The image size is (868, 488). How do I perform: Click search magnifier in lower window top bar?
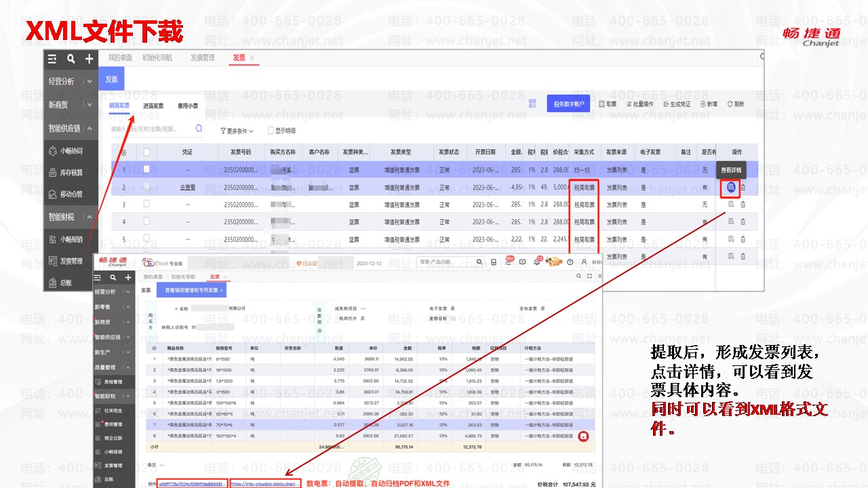tap(479, 262)
